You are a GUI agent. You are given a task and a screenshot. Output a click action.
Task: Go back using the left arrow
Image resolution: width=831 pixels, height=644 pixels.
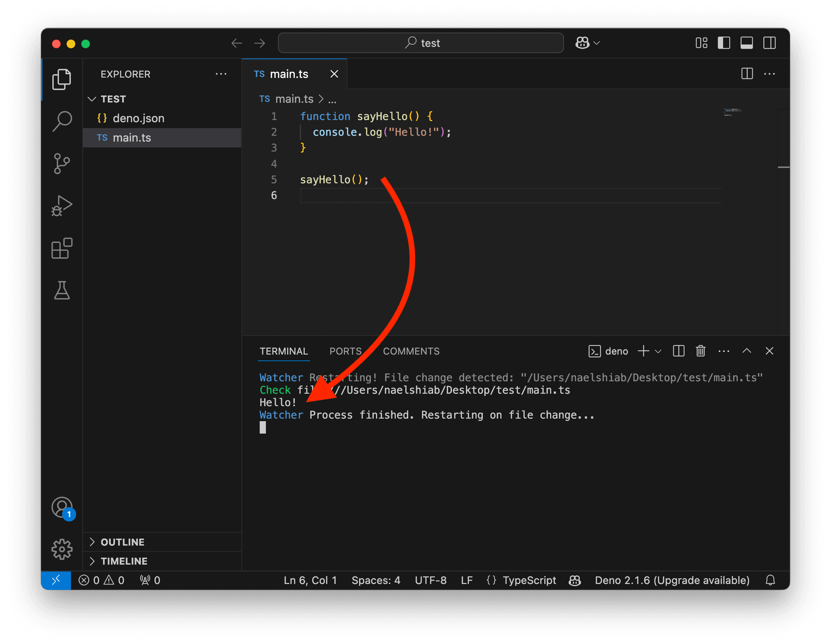(x=237, y=43)
